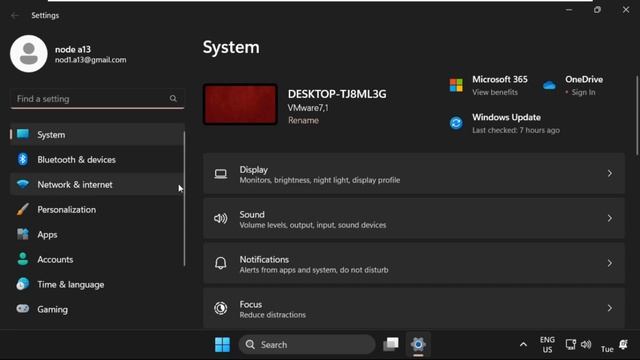Go to Network & internet

[x=97, y=184]
